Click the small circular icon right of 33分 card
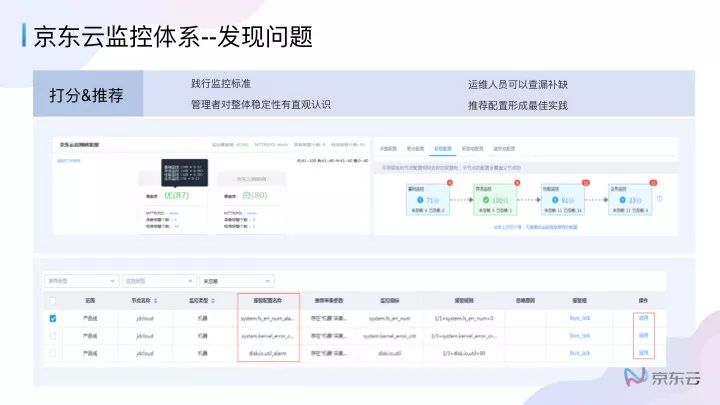The image size is (720, 405). [x=660, y=199]
